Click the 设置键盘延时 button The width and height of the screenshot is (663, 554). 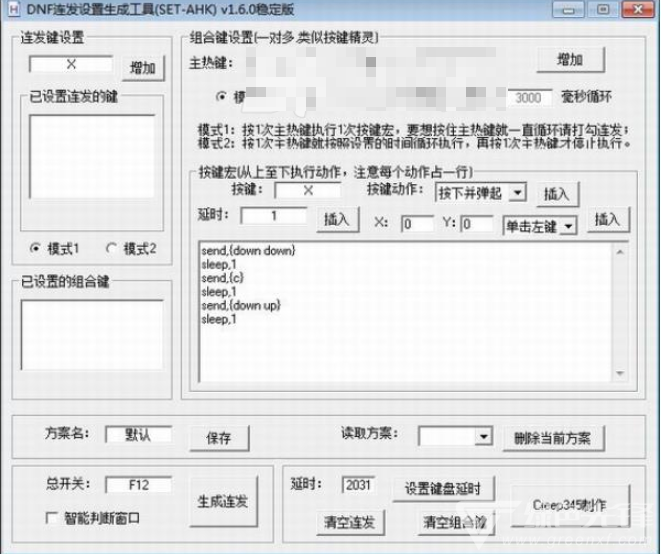pyautogui.click(x=443, y=489)
